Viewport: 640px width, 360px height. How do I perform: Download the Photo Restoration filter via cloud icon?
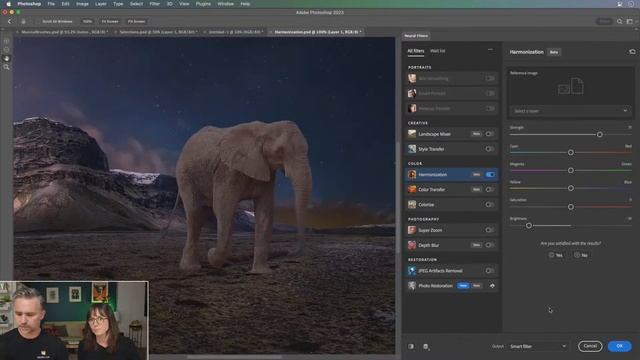(492, 286)
